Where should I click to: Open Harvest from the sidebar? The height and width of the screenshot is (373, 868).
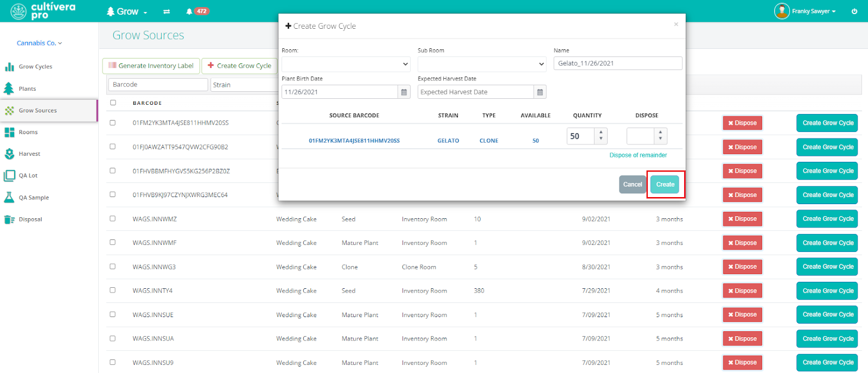click(29, 154)
